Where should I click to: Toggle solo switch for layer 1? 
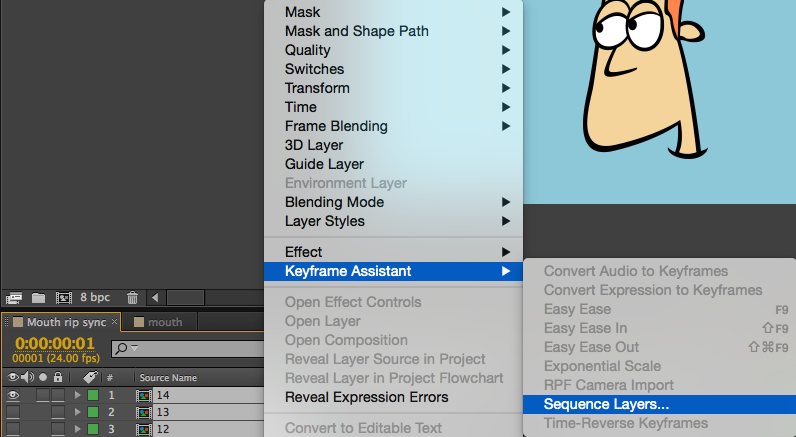(43, 395)
